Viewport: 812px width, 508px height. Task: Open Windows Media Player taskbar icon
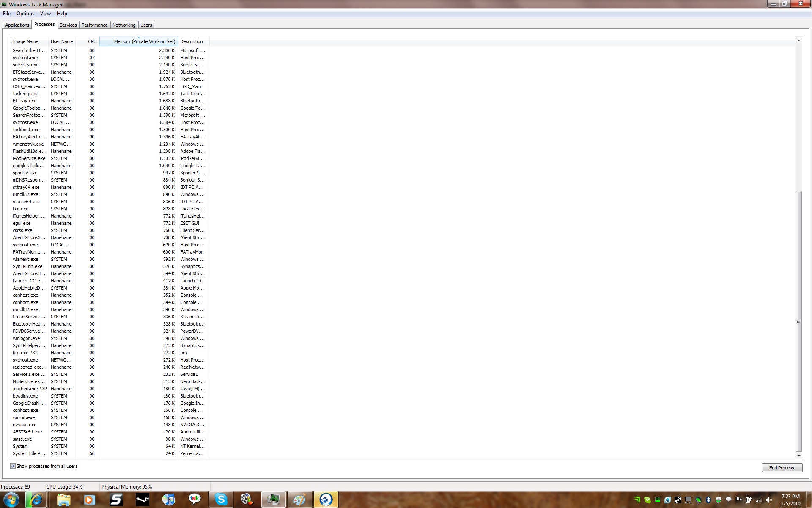click(90, 500)
